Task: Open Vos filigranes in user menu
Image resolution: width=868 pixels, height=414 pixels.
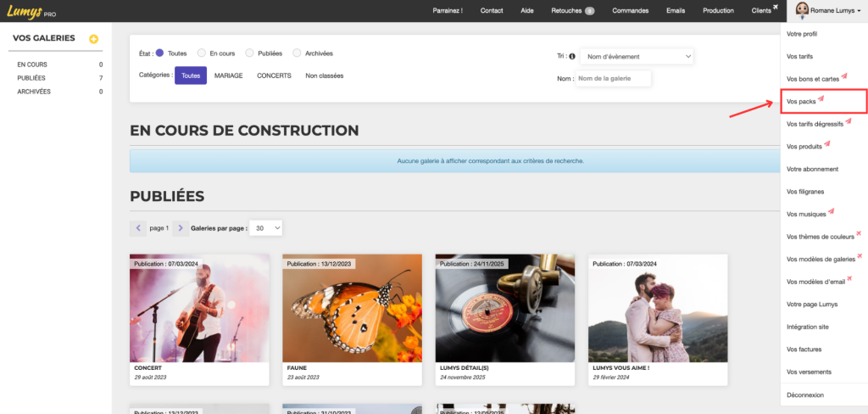Action: click(x=805, y=192)
